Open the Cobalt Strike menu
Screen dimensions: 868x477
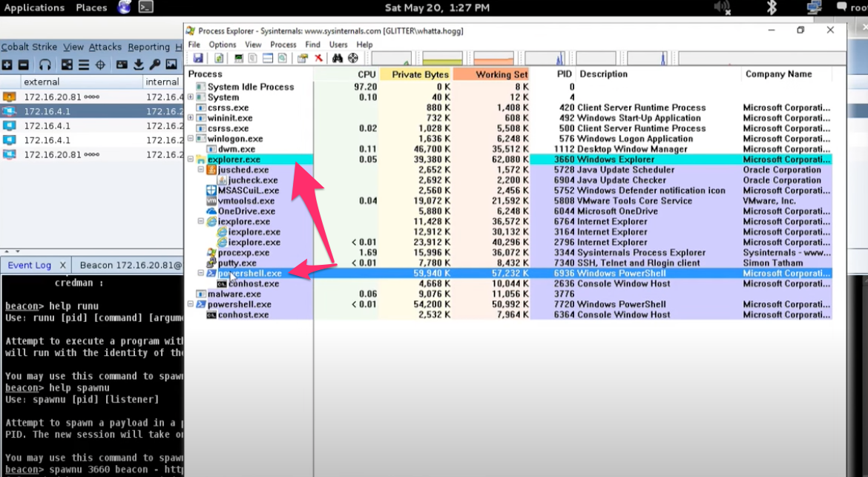click(x=29, y=47)
